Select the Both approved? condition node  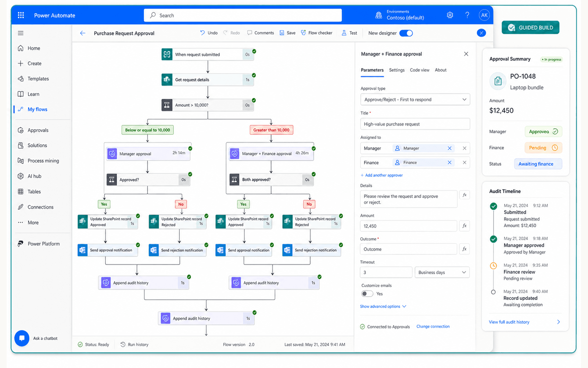coord(271,180)
